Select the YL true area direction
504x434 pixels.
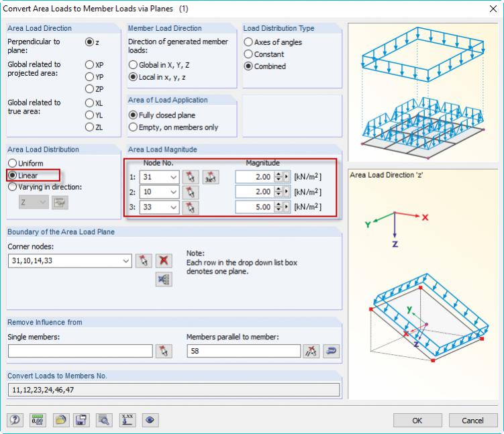(x=89, y=115)
